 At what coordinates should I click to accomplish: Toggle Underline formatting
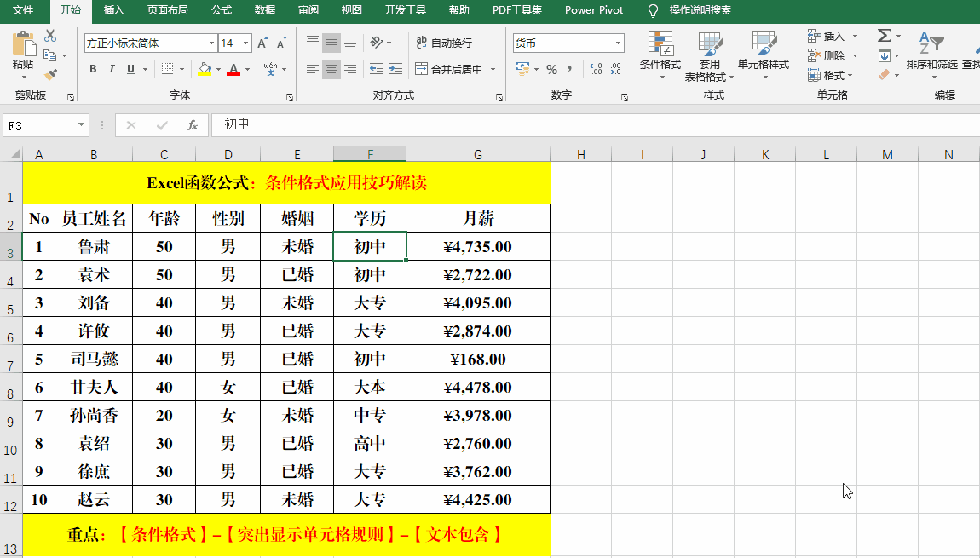point(130,69)
